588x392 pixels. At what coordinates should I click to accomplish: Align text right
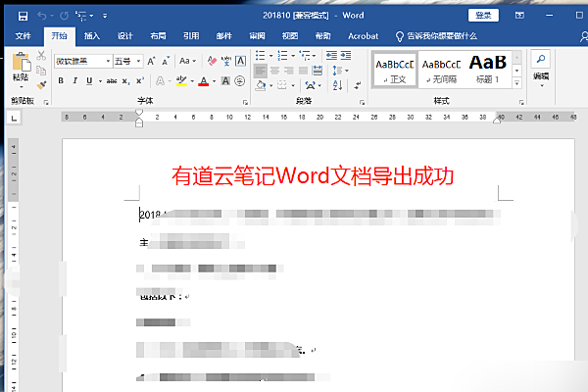289,71
